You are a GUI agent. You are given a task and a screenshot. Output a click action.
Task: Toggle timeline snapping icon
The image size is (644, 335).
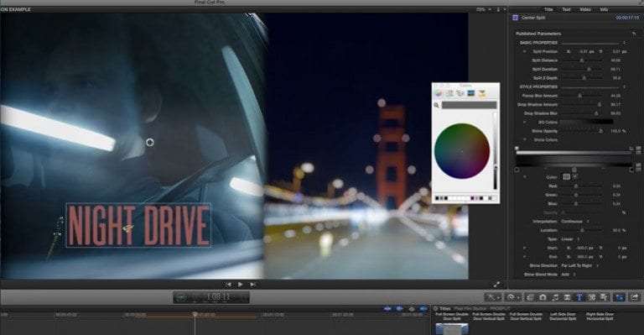tap(423, 309)
